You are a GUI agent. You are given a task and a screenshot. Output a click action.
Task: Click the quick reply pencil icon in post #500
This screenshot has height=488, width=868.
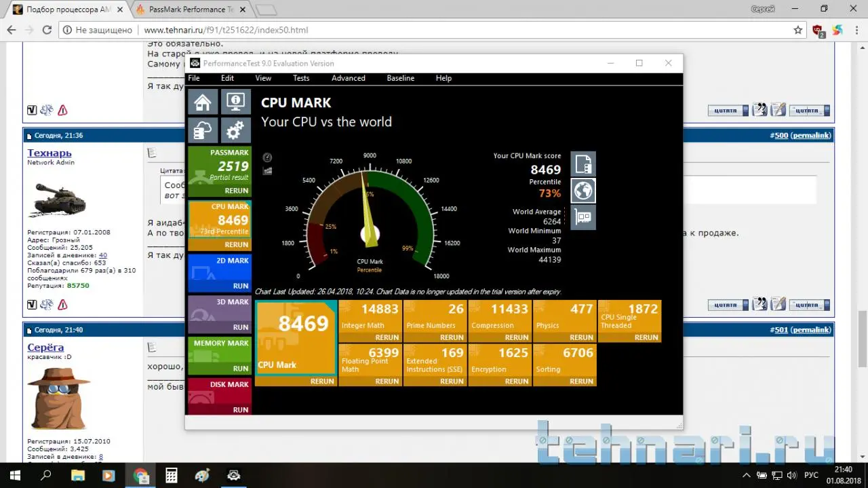click(x=778, y=304)
